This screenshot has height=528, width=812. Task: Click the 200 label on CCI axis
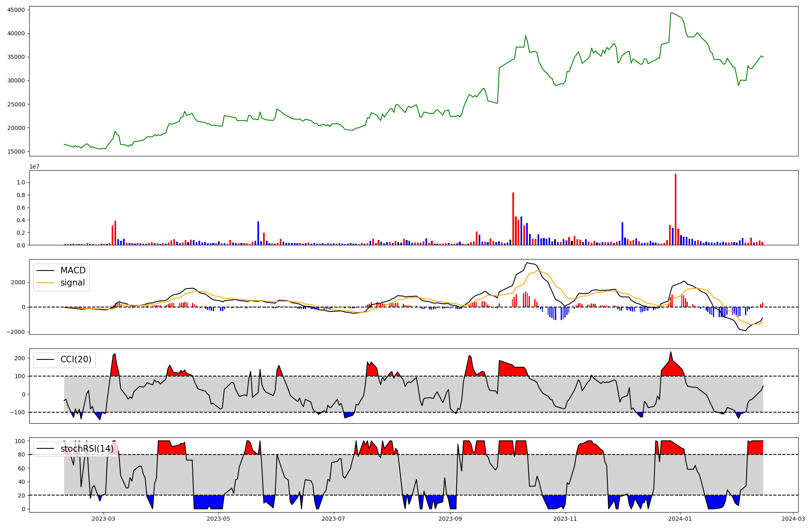19,358
